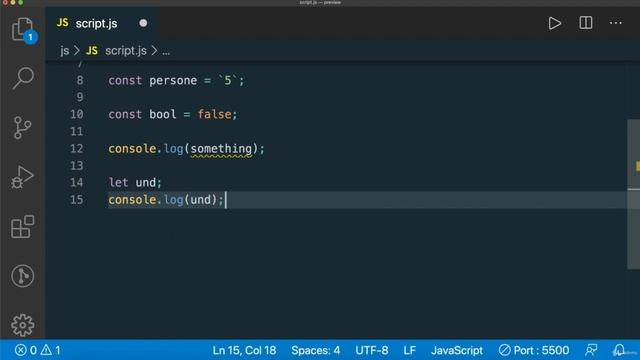
Task: Click the false value on line 10
Action: pos(214,114)
